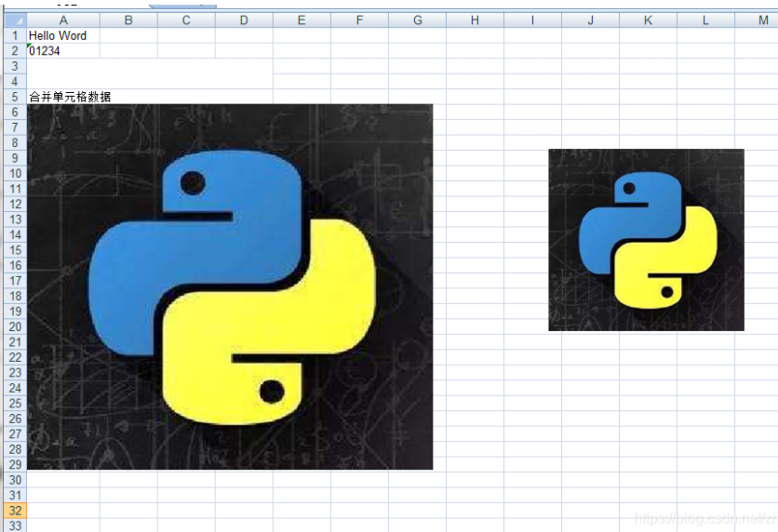Select row 18 header
The image size is (778, 532).
16,297
